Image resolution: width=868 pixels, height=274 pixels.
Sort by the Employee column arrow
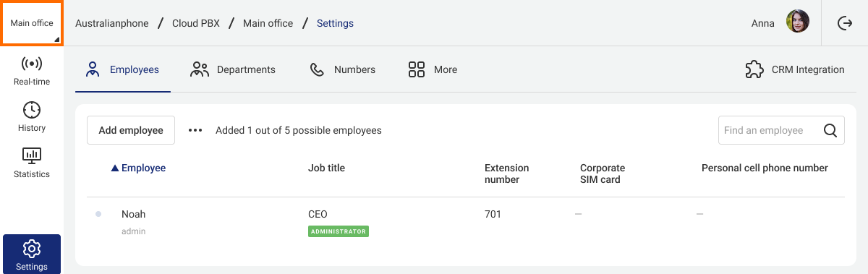pos(114,168)
